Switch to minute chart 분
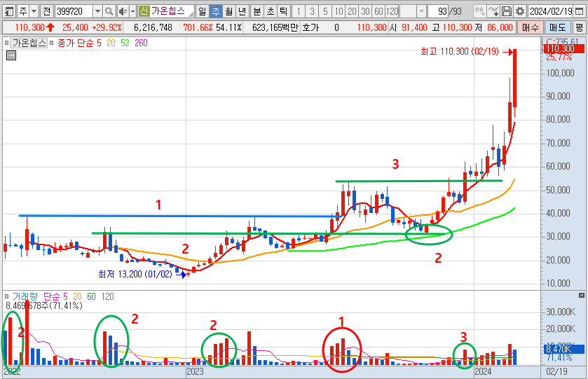Image resolution: width=588 pixels, height=379 pixels. pyautogui.click(x=257, y=12)
